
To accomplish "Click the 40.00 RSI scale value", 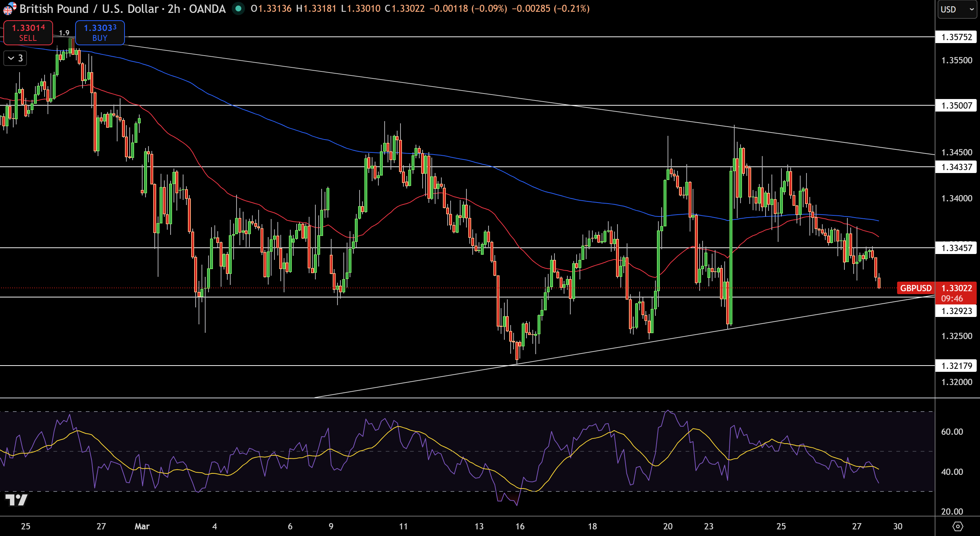I will click(x=952, y=472).
